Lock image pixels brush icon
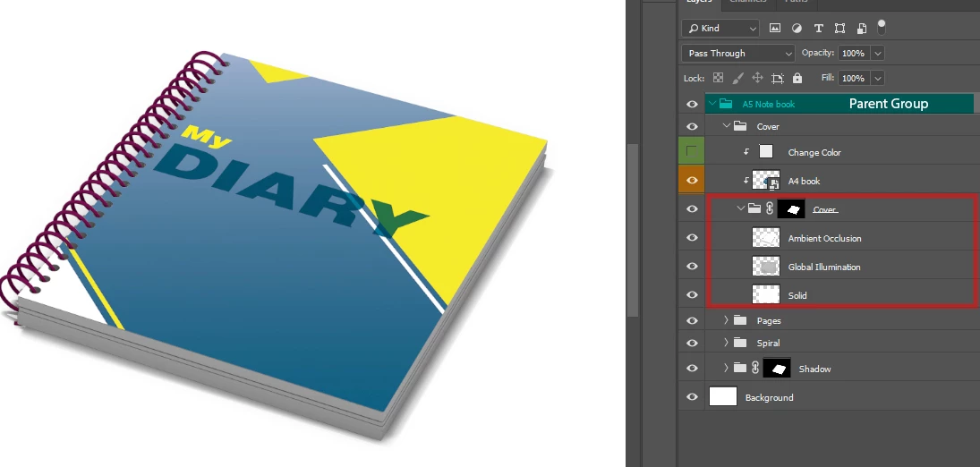The height and width of the screenshot is (467, 980). click(x=737, y=78)
